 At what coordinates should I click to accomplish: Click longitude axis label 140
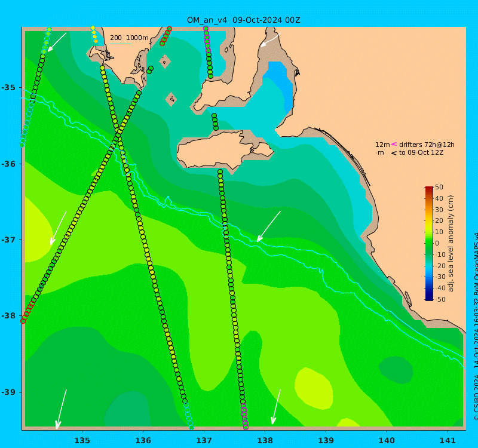coord(387,440)
